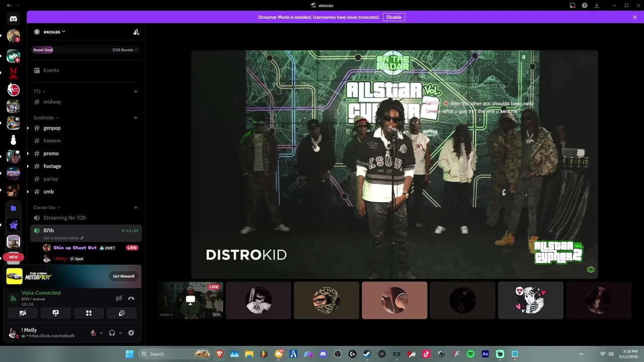Select participant tile with heart-eyes avatar
This screenshot has height=362, width=644.
point(531,300)
